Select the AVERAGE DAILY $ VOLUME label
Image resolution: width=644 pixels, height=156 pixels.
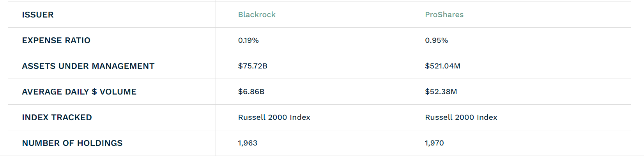(79, 92)
